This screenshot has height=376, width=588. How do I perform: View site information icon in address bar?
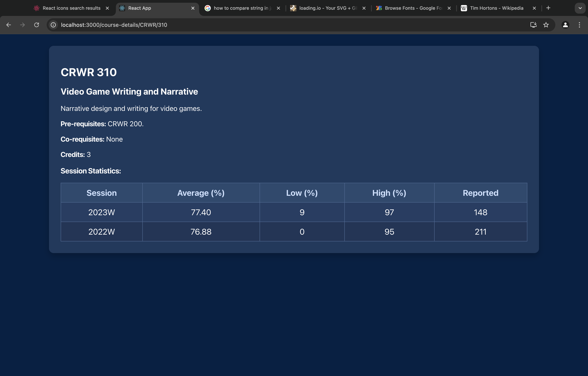point(53,25)
